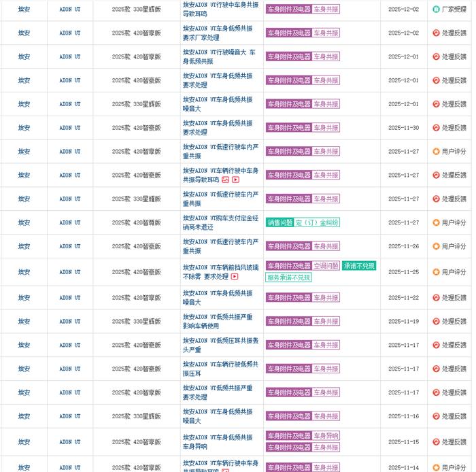Click the video icon beside 车辆行驶中车身共振导致耳鸣 dated 2025-11-27
Image resolution: width=476 pixels, height=472 pixels.
(x=235, y=180)
